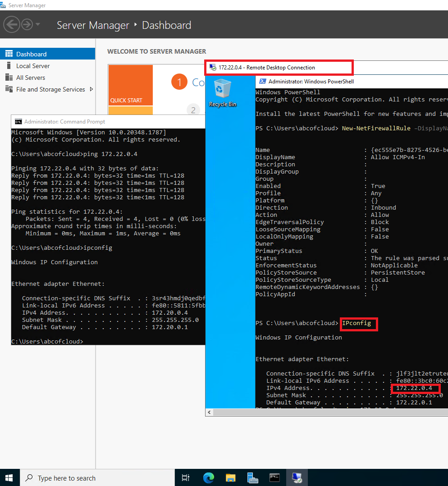This screenshot has height=486, width=448.
Task: Select Dashboard in the Server Manager breadcrumb
Action: [x=166, y=25]
